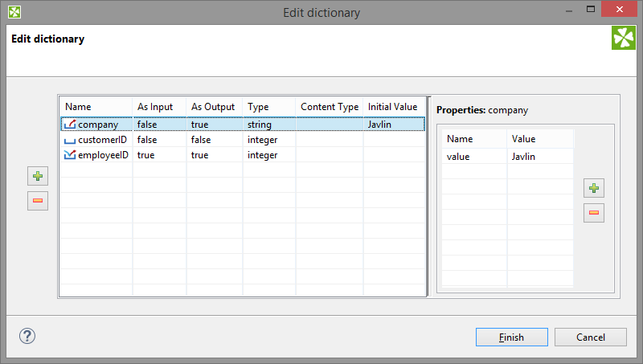Screen dimensions: 643x364
Task: Click the customerID entry icon
Action: pos(70,140)
